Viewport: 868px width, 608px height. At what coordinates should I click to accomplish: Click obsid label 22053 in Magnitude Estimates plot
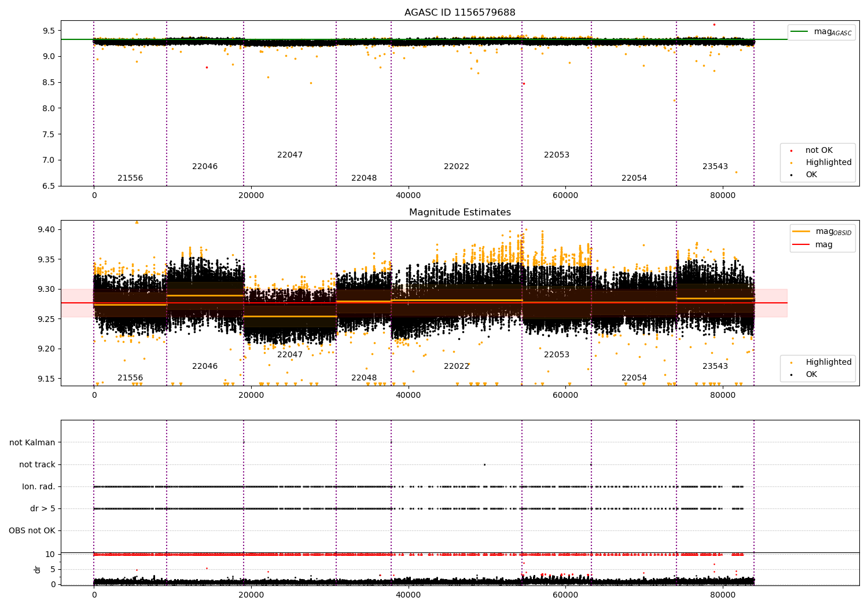click(557, 355)
